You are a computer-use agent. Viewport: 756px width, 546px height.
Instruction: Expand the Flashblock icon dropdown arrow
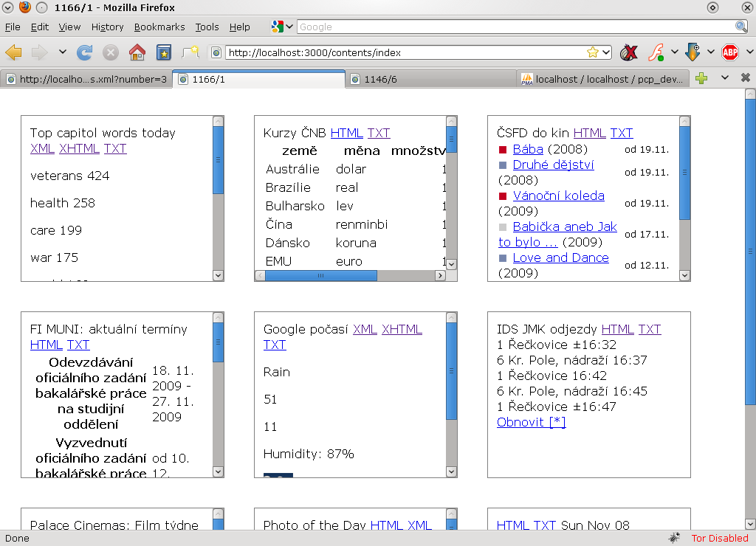674,52
